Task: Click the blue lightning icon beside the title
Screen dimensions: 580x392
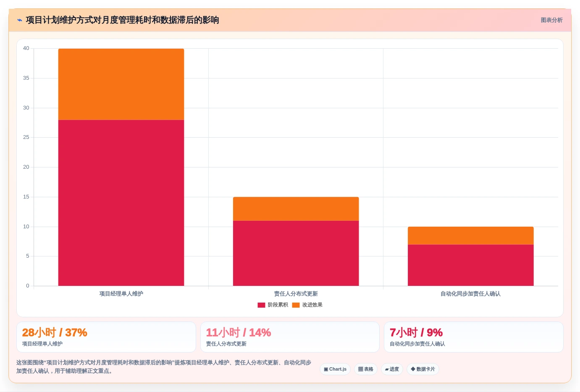Action: pyautogui.click(x=20, y=20)
